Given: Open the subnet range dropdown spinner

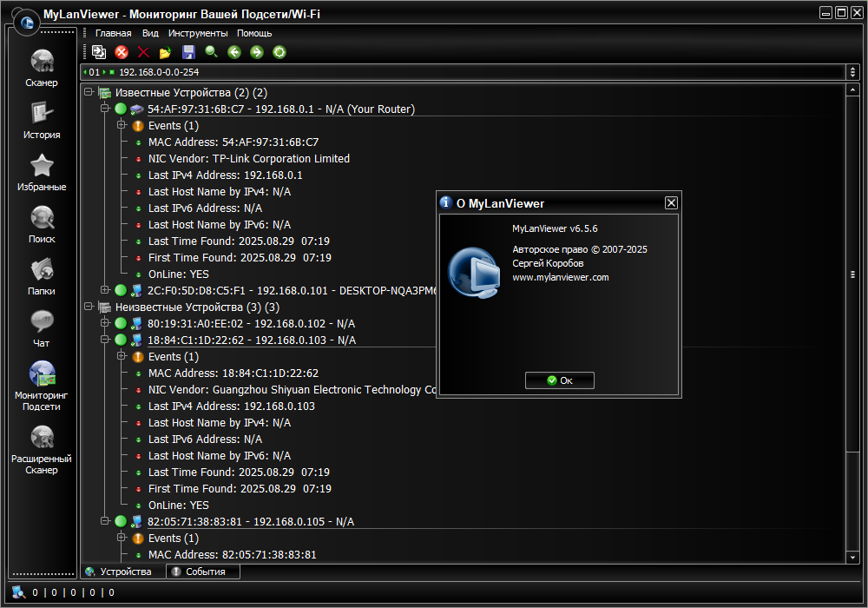Looking at the screenshot, I should pyautogui.click(x=852, y=72).
